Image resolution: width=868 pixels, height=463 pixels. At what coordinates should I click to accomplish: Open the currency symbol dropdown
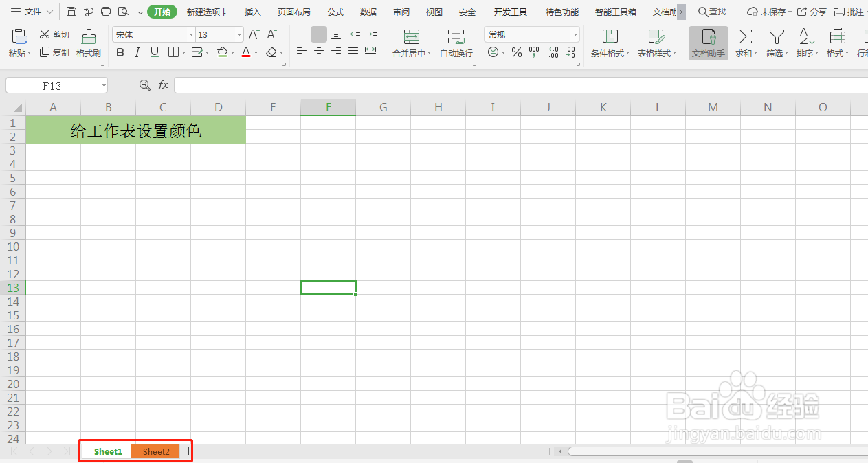(503, 53)
